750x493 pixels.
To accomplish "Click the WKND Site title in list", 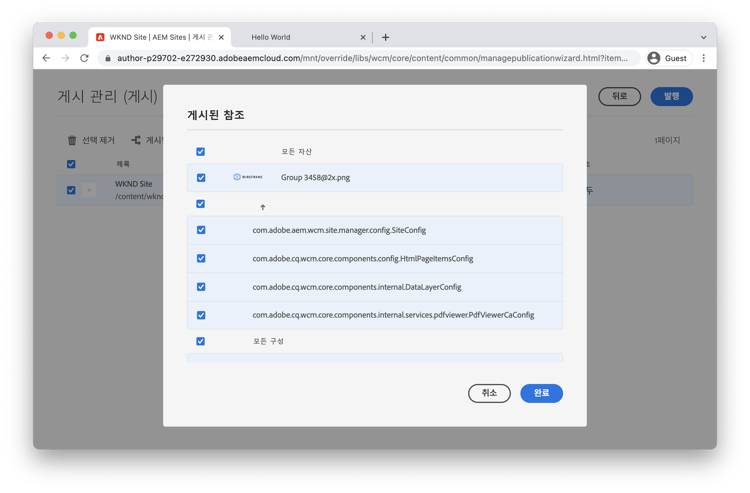I will point(133,184).
